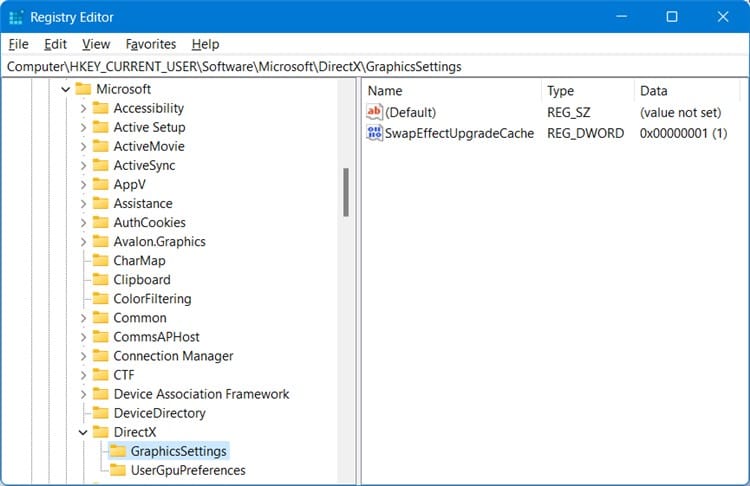Click the Data column header

[687, 90]
